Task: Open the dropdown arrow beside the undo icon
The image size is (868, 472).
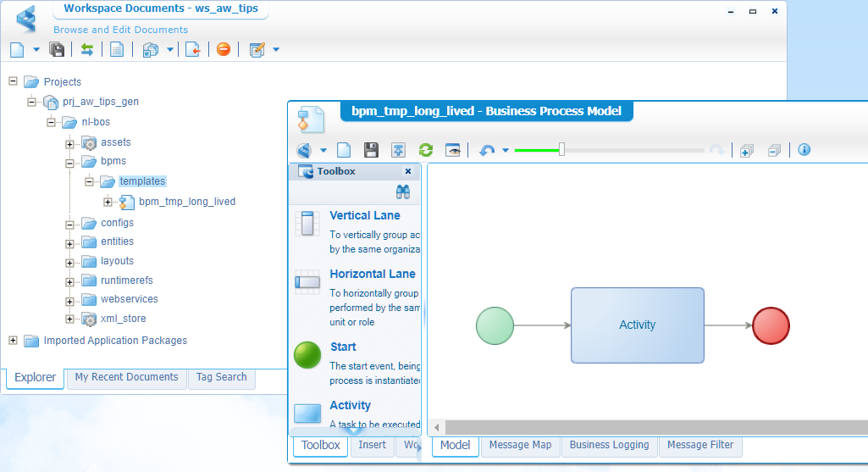Action: click(x=506, y=150)
